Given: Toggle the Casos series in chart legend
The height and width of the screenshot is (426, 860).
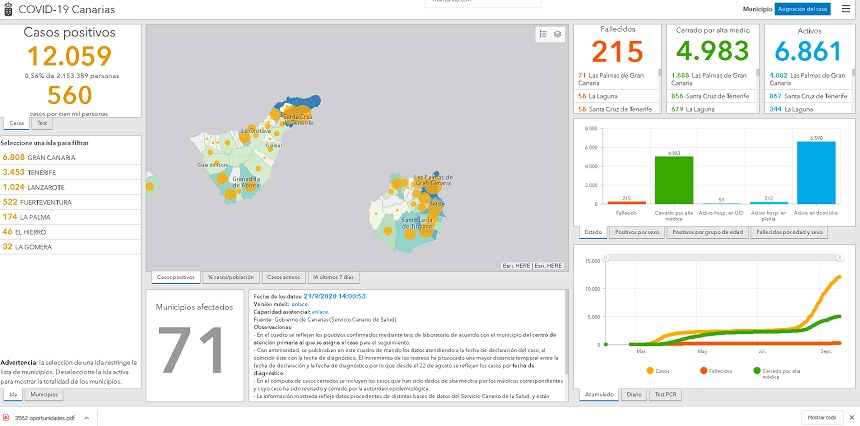Looking at the screenshot, I should coord(660,370).
